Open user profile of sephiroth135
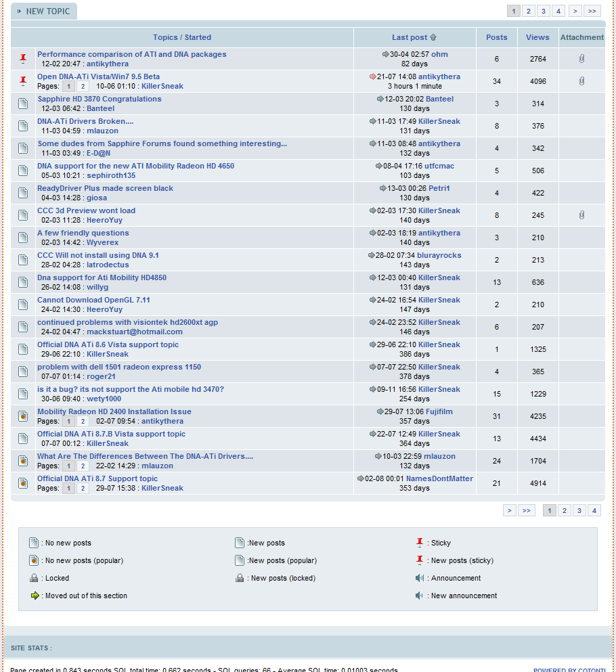Screen dimensions: 616x672 click(x=111, y=175)
